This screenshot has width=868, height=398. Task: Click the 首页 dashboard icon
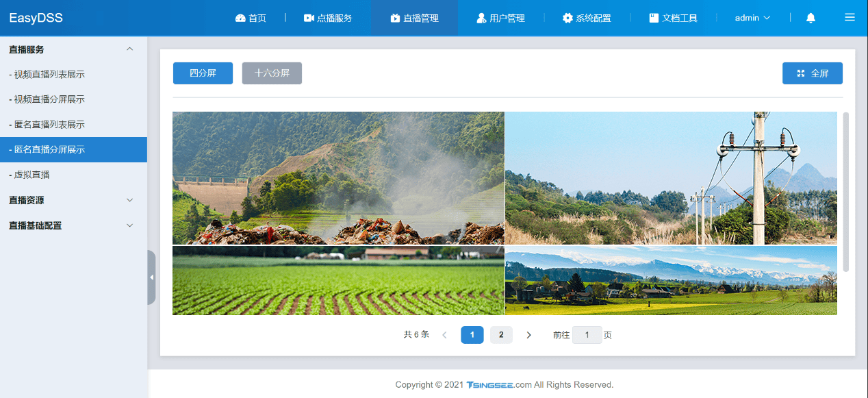coord(240,18)
